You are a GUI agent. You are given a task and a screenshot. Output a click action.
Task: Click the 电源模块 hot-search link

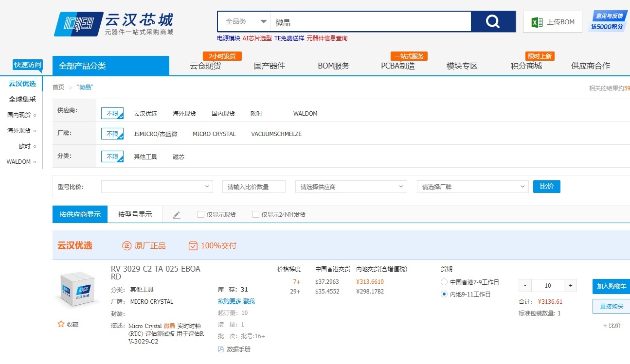[229, 38]
